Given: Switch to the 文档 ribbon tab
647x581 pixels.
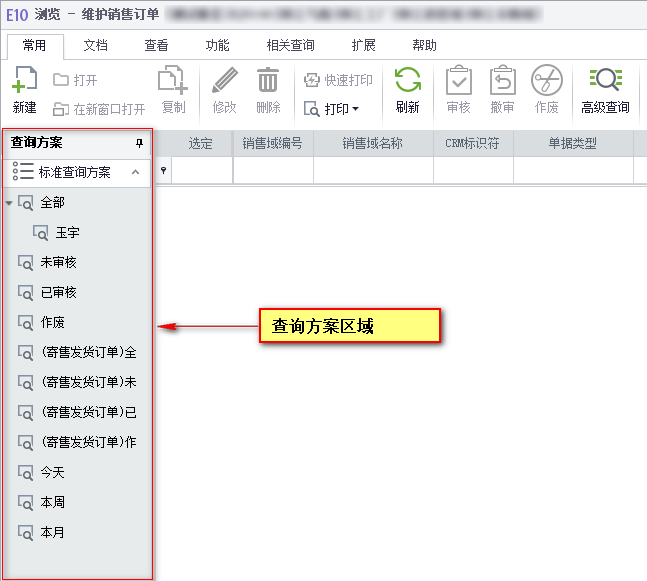Looking at the screenshot, I should [95, 46].
